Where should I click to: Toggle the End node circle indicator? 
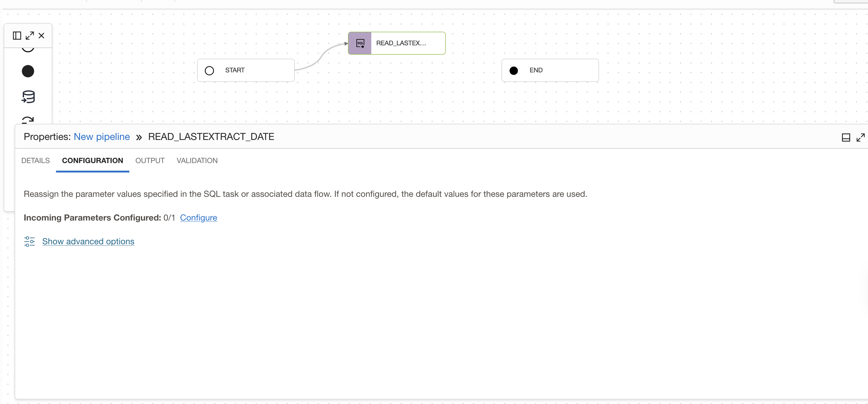click(x=513, y=70)
